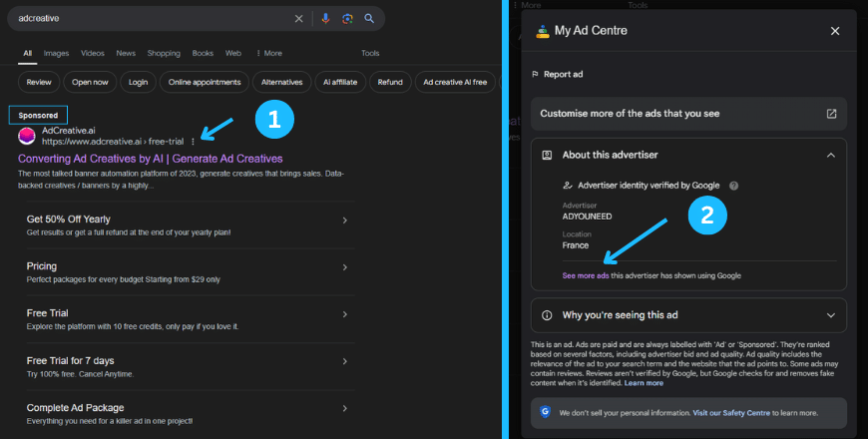
Task: Apply the Login filter chip
Action: coord(138,82)
